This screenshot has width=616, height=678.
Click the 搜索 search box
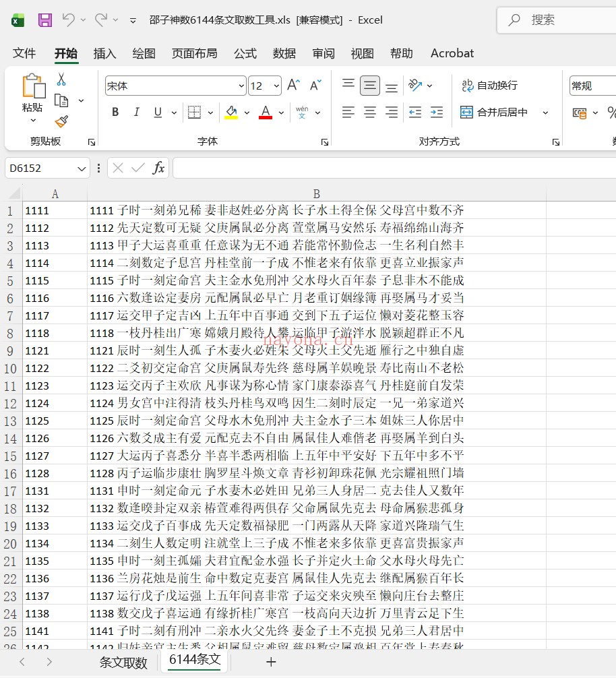[x=557, y=20]
